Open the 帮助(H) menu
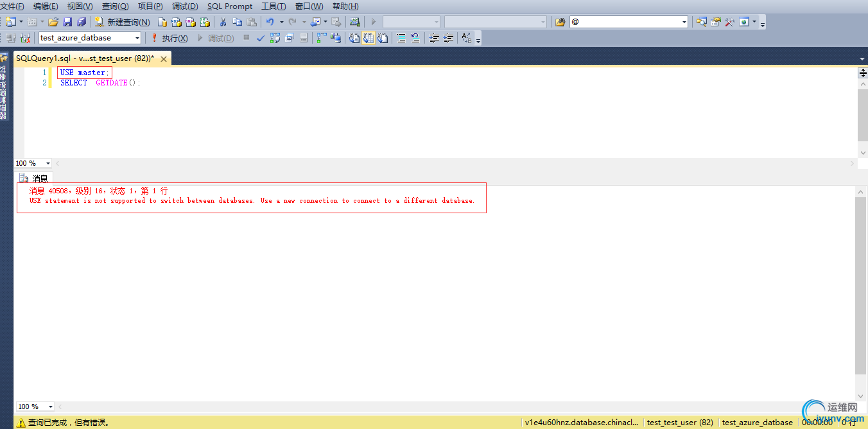Viewport: 868px width, 429px height. click(345, 6)
